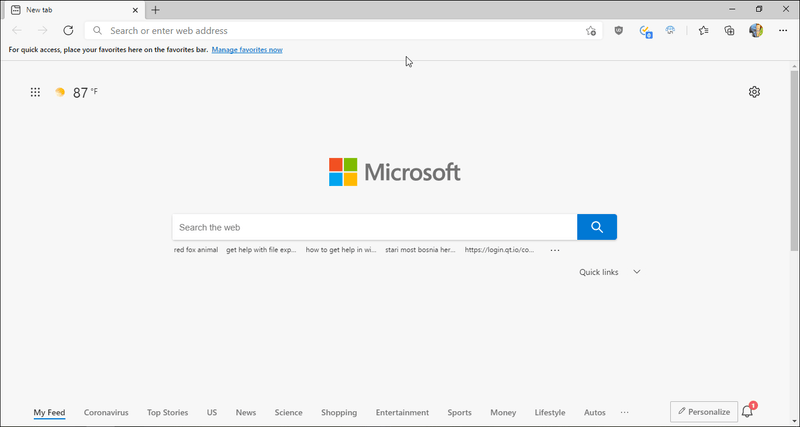The image size is (800, 427).
Task: Show more feed categories ellipsis
Action: [x=624, y=412]
